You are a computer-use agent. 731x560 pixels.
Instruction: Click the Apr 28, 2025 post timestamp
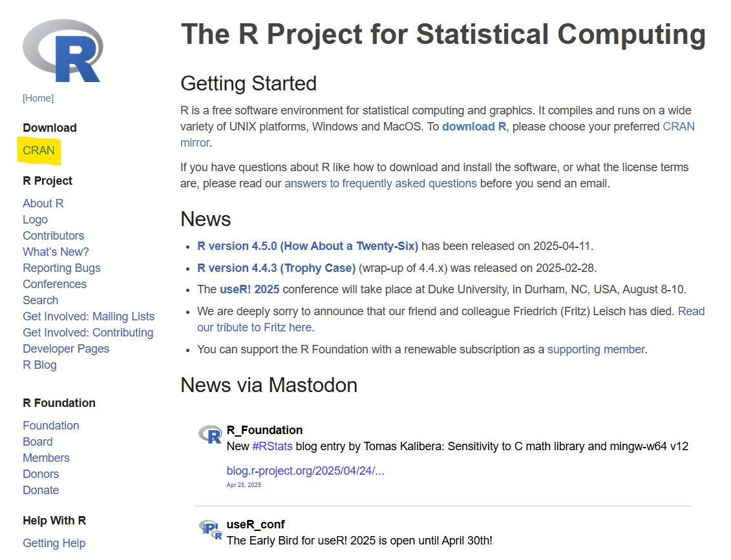[x=244, y=485]
